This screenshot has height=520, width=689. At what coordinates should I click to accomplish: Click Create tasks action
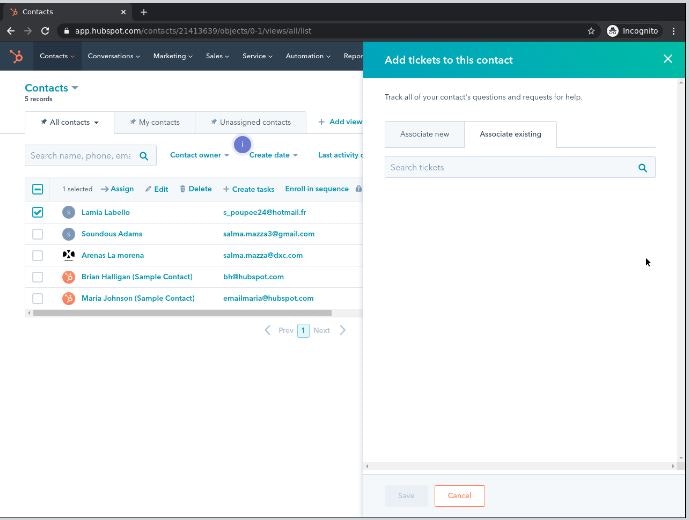249,189
